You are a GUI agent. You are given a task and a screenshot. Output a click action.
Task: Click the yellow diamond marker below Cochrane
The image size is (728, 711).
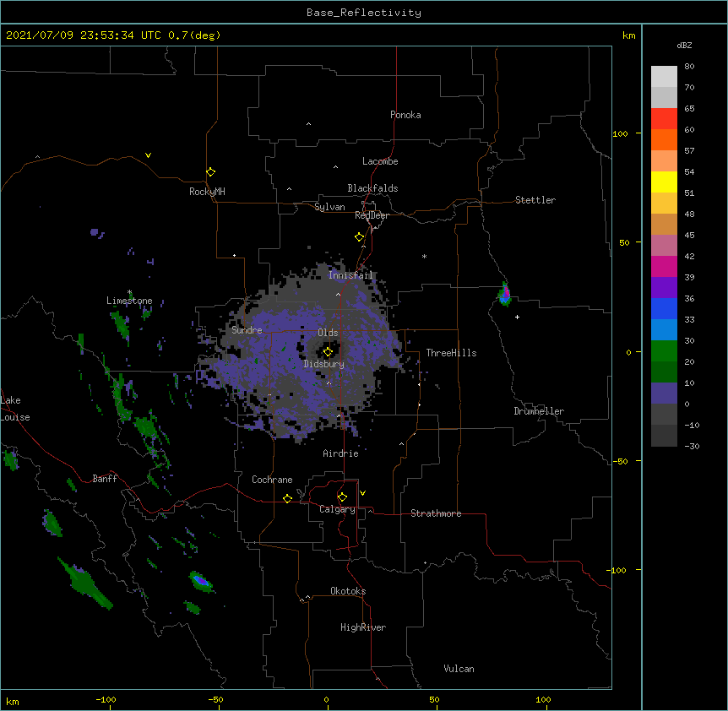tap(287, 498)
